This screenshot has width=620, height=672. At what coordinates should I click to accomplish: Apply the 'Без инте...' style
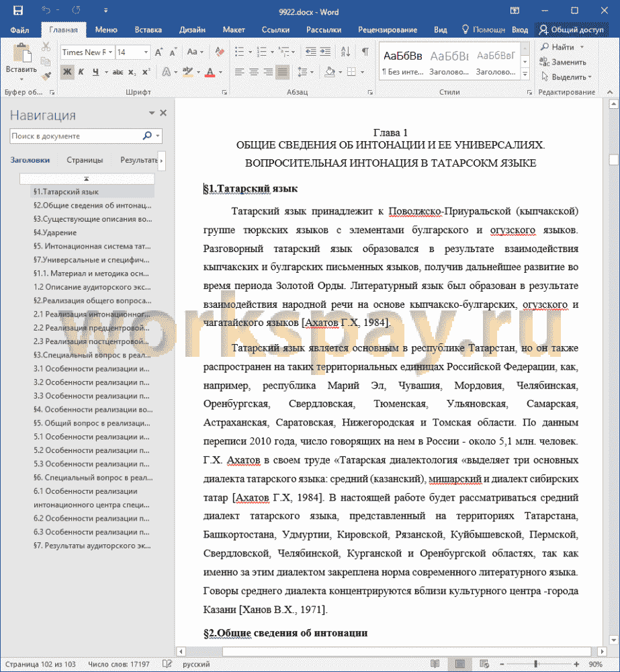(402, 62)
